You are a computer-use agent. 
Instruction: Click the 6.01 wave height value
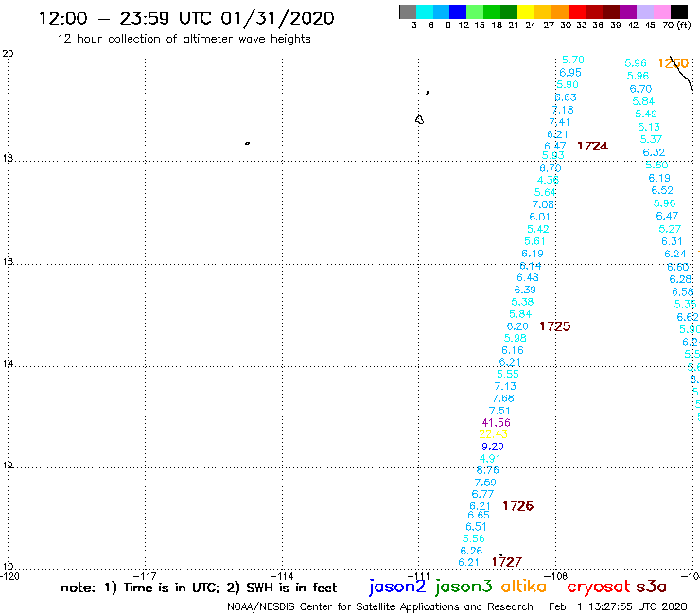click(x=540, y=217)
